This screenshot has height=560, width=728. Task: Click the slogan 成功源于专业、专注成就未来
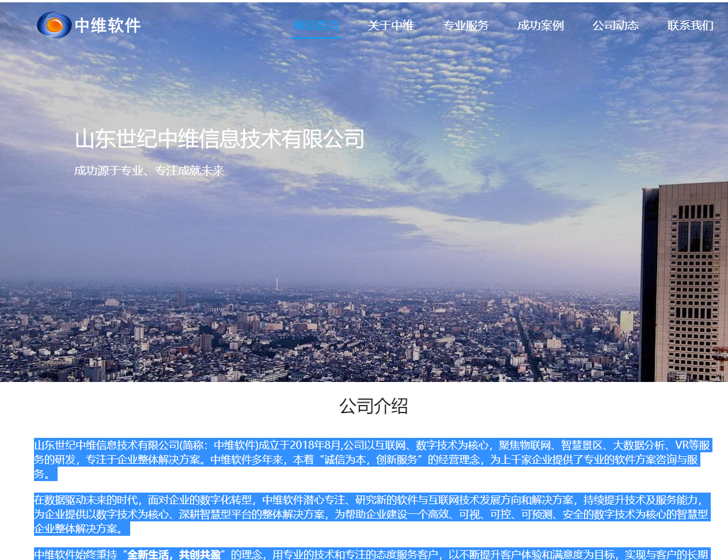[150, 171]
